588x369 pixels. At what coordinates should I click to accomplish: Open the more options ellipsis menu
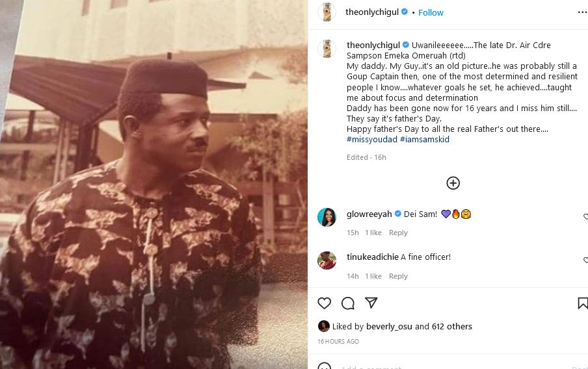(x=582, y=12)
